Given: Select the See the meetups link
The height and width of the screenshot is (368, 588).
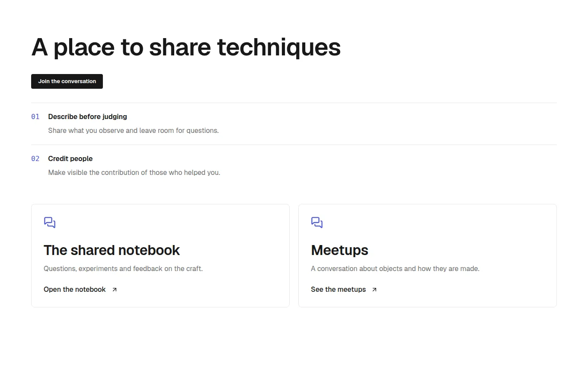Looking at the screenshot, I should point(344,290).
